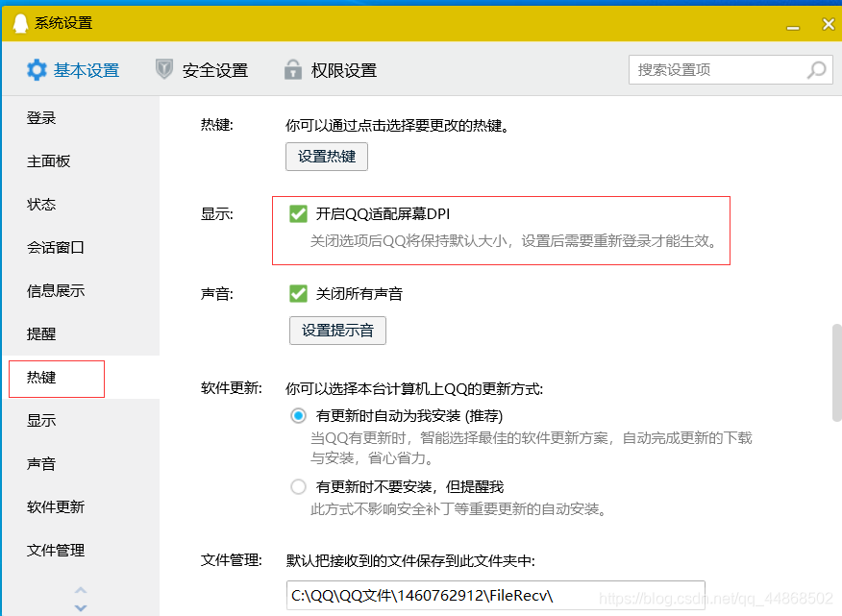Click the file save path field
This screenshot has width=842, height=616.
496,595
